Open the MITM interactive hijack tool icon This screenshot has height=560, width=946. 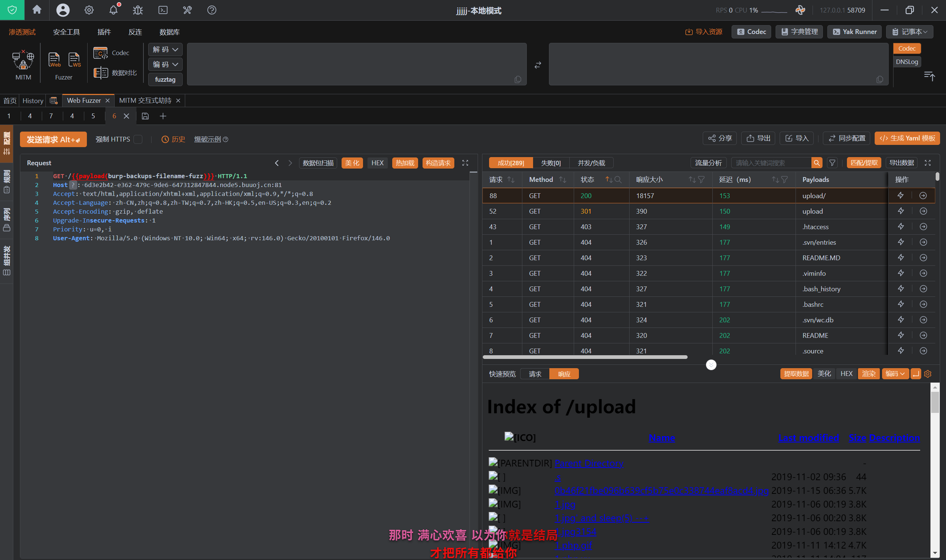pyautogui.click(x=23, y=60)
